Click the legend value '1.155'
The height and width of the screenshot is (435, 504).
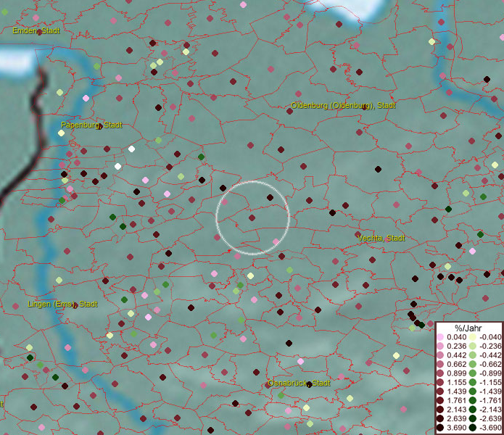[456, 382]
